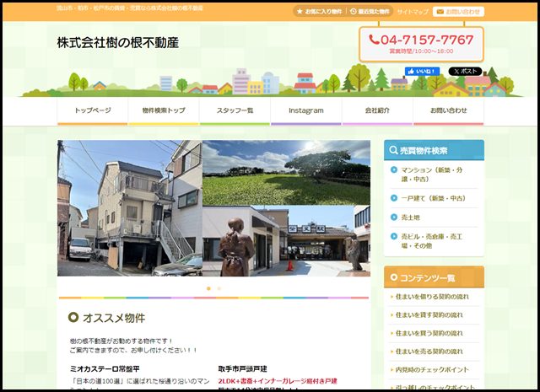The width and height of the screenshot is (540, 392).
Task: Open 売ビル・売倉庫・売工場・その他 link
Action: click(434, 241)
